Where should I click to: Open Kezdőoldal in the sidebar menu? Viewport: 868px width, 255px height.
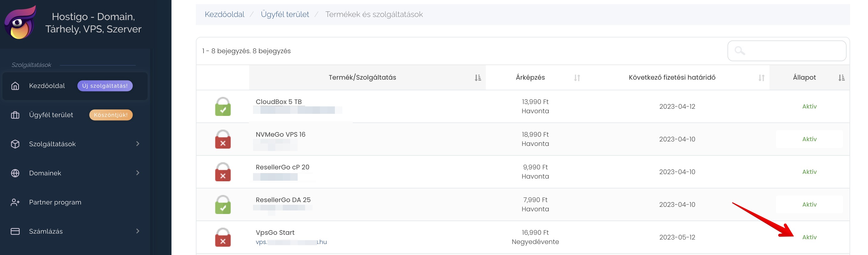tap(47, 86)
